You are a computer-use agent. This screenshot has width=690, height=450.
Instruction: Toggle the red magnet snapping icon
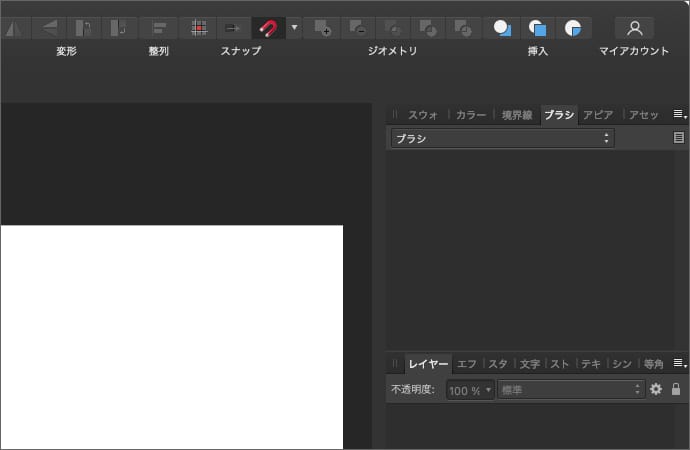267,28
